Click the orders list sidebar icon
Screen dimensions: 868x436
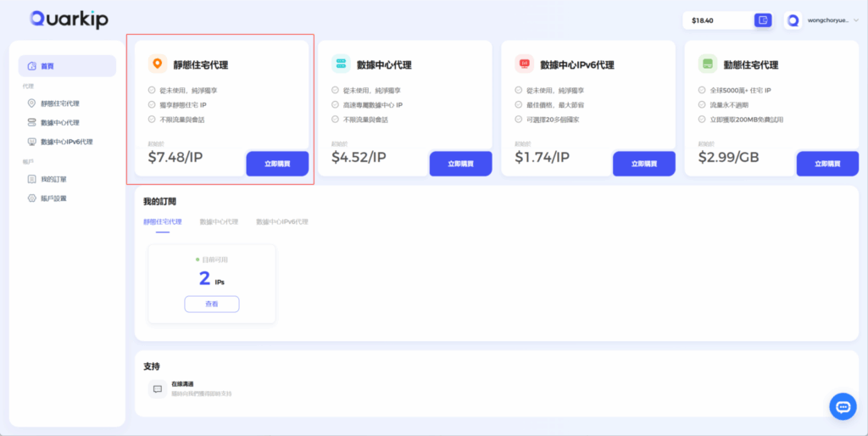[31, 180]
